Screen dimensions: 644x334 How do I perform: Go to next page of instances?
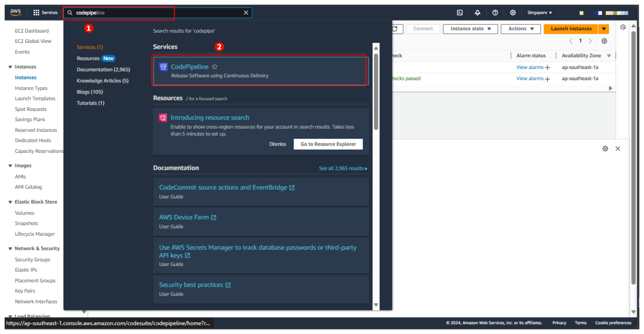coord(590,41)
